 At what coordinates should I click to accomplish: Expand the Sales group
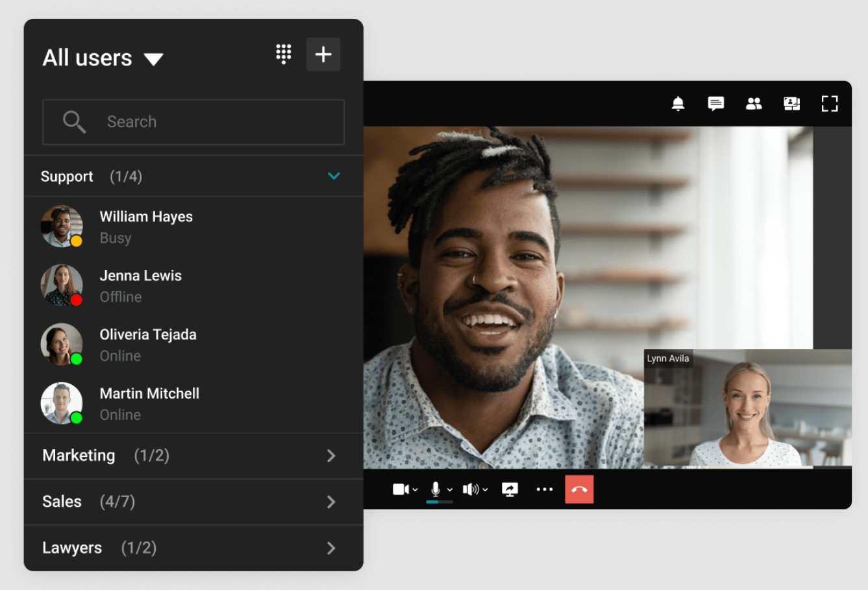[x=193, y=502]
